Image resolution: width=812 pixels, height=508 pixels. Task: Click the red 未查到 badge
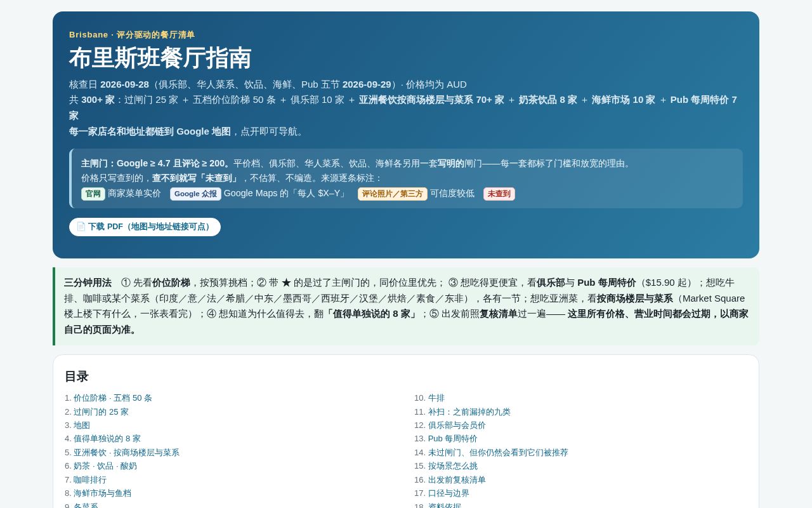(x=499, y=194)
